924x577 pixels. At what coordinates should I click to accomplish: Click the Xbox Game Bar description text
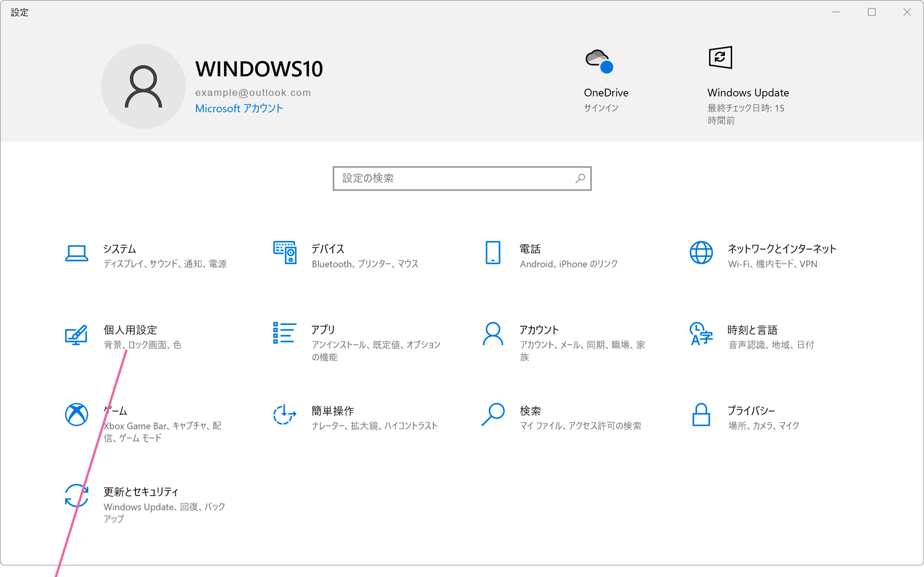pos(162,432)
